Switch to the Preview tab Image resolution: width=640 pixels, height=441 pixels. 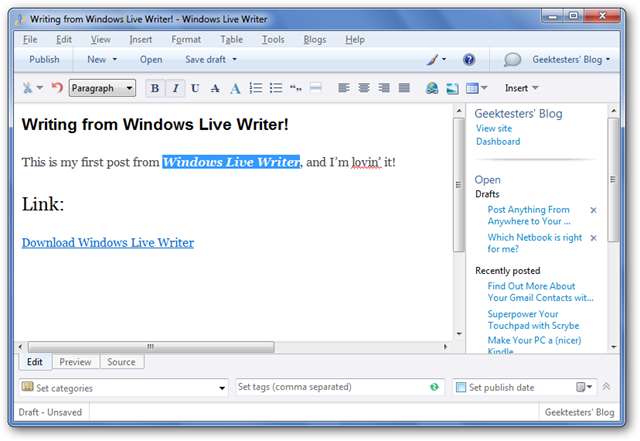(75, 362)
